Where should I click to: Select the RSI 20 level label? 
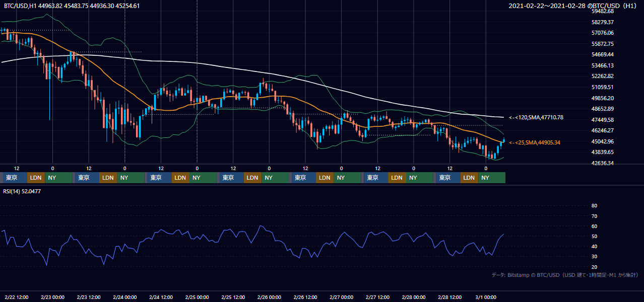coord(594,267)
